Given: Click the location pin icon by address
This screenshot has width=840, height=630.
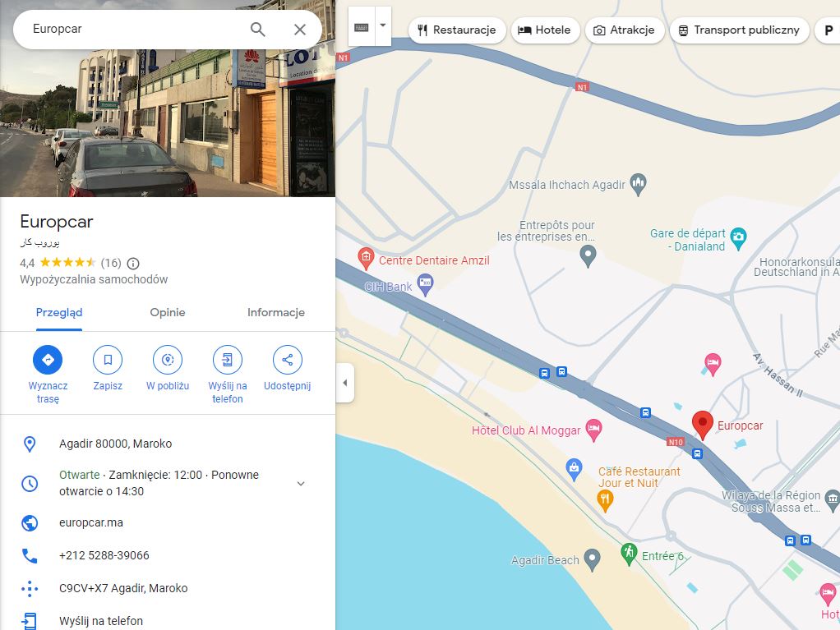Looking at the screenshot, I should coord(30,444).
